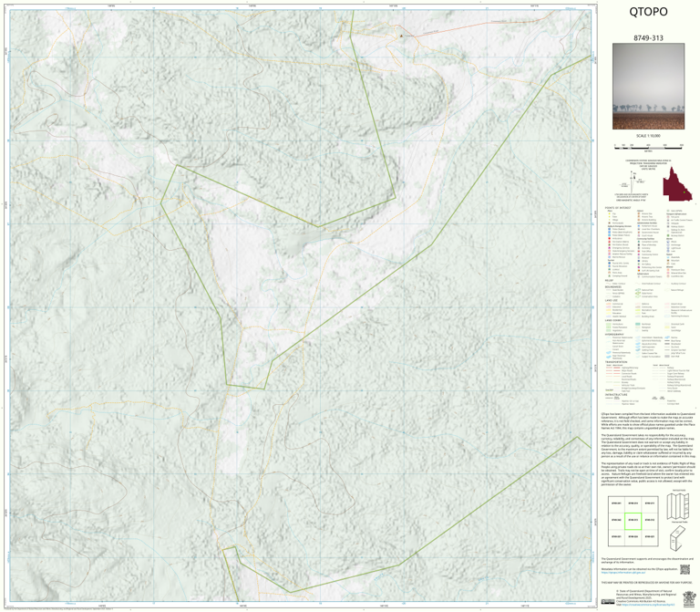The width and height of the screenshot is (700, 612).
Task: Click the Queensland Government coat of arms
Action: 689,597
